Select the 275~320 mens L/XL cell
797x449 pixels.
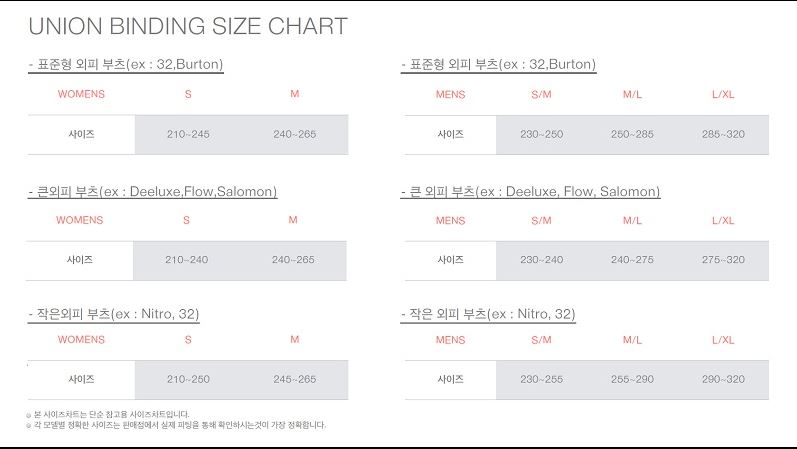723,260
